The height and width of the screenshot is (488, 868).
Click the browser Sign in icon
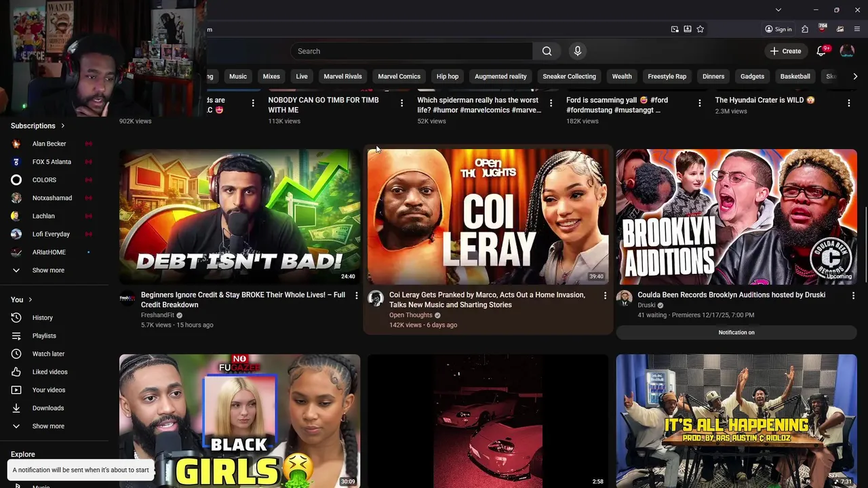pyautogui.click(x=778, y=29)
